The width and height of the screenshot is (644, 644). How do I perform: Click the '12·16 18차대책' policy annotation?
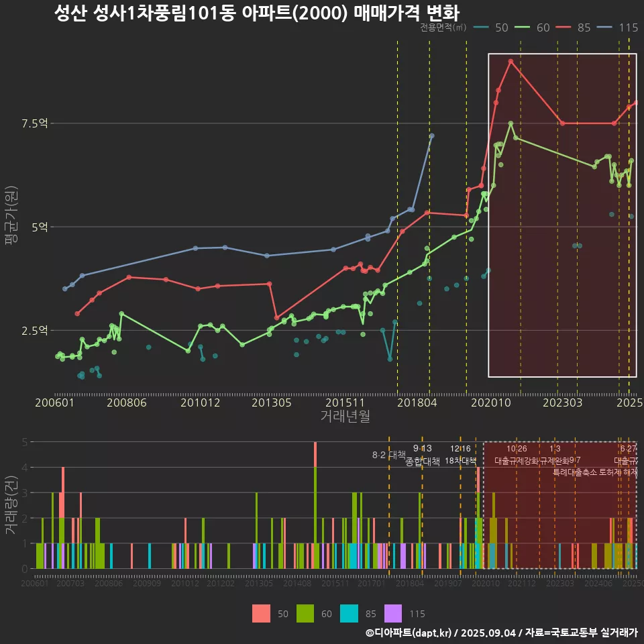pyautogui.click(x=460, y=455)
